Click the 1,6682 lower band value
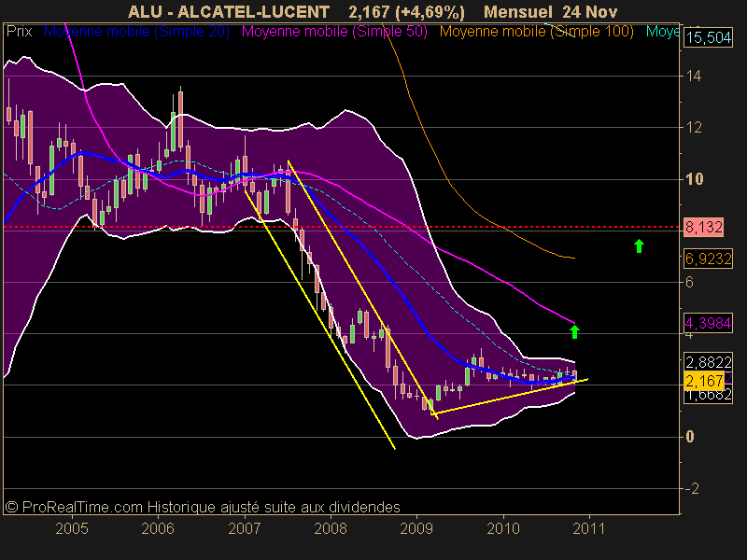The width and height of the screenshot is (747, 560). (x=709, y=396)
